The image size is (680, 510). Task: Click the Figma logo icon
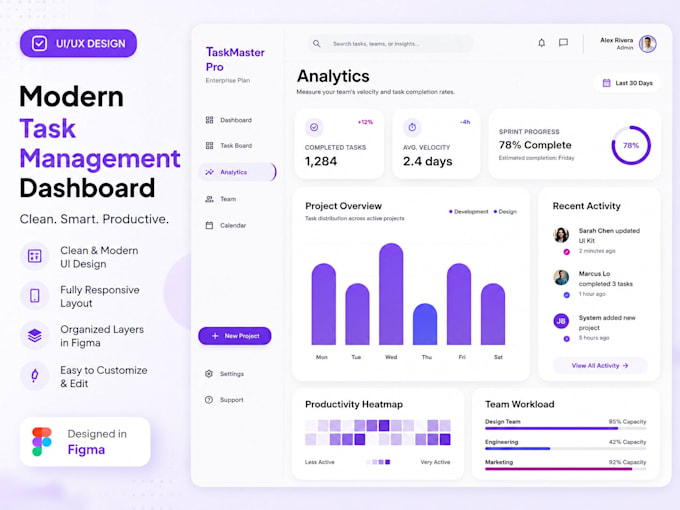coord(42,441)
